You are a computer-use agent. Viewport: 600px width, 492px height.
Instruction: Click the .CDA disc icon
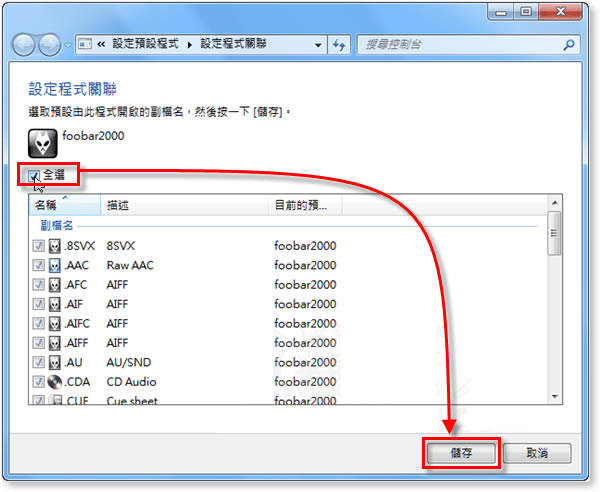point(55,382)
